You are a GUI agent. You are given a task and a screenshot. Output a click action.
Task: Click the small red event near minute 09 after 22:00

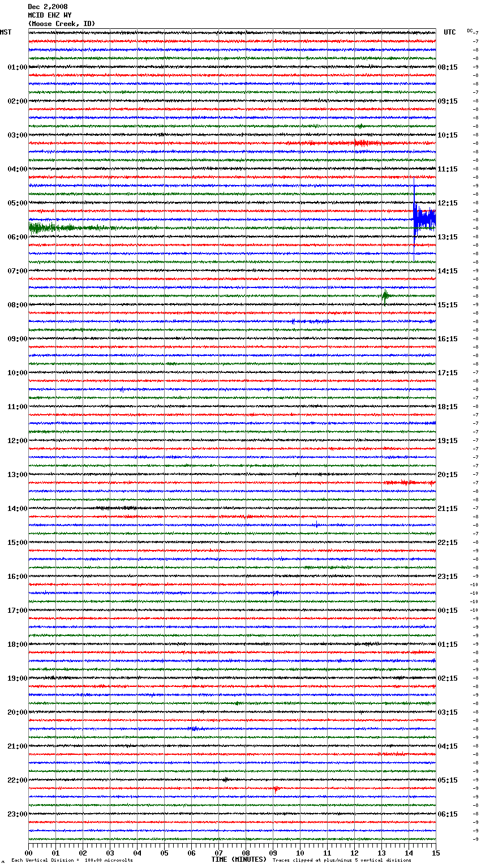276,788
